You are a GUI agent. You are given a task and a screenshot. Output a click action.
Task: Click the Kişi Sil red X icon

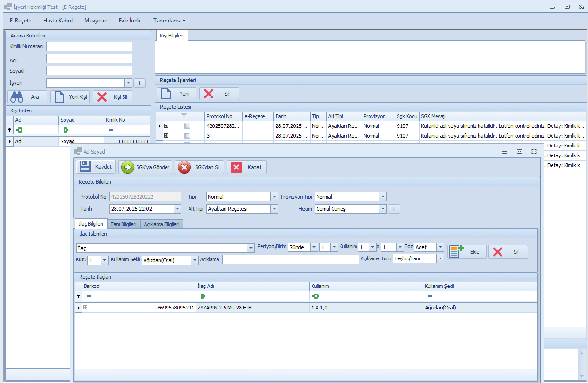click(x=102, y=97)
